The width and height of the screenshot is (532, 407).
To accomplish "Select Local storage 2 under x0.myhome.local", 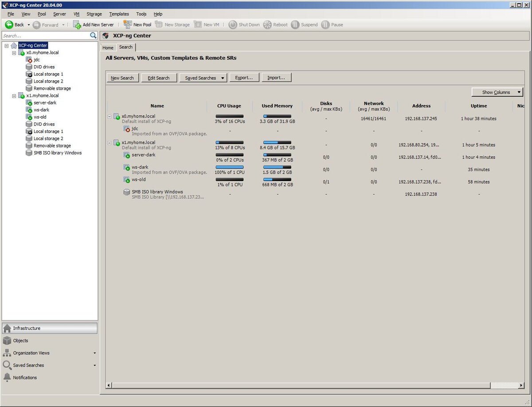I will (x=48, y=81).
